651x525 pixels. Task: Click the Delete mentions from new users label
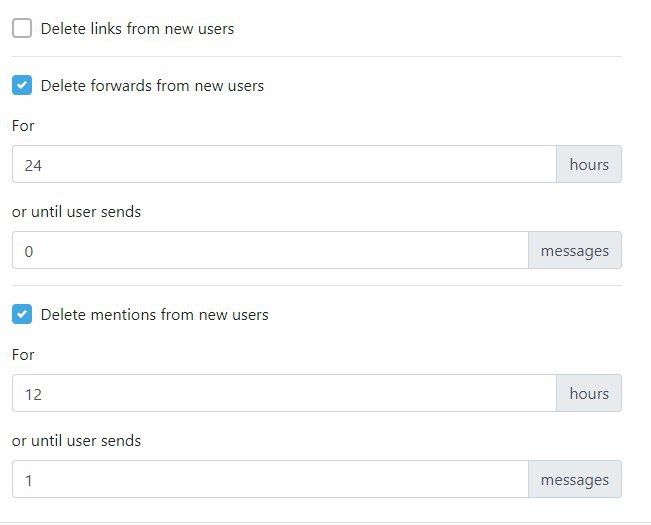click(x=154, y=315)
